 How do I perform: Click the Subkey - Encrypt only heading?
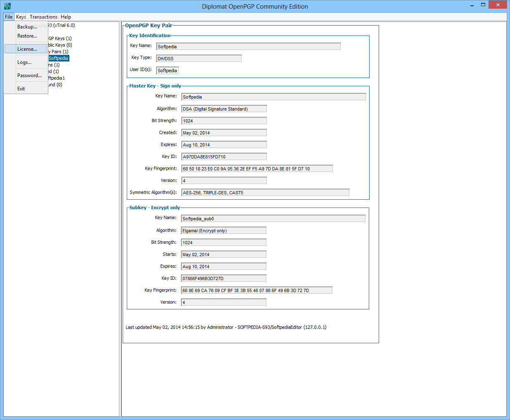point(154,208)
